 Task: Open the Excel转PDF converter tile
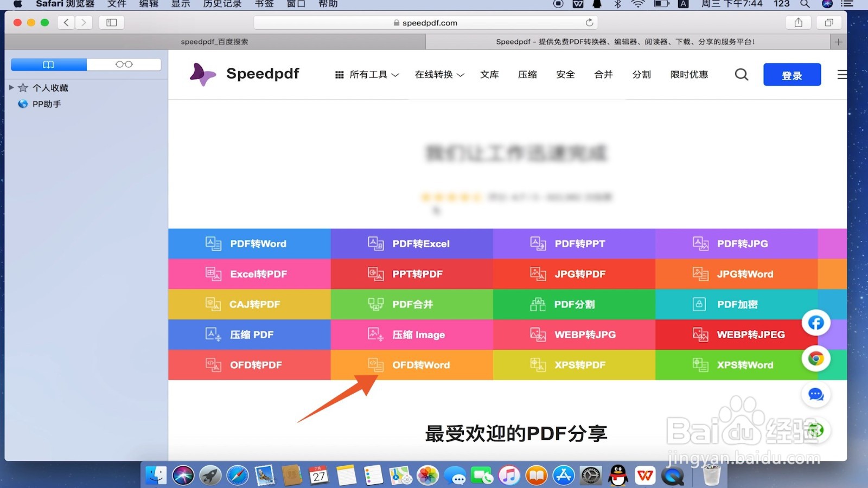pos(249,274)
